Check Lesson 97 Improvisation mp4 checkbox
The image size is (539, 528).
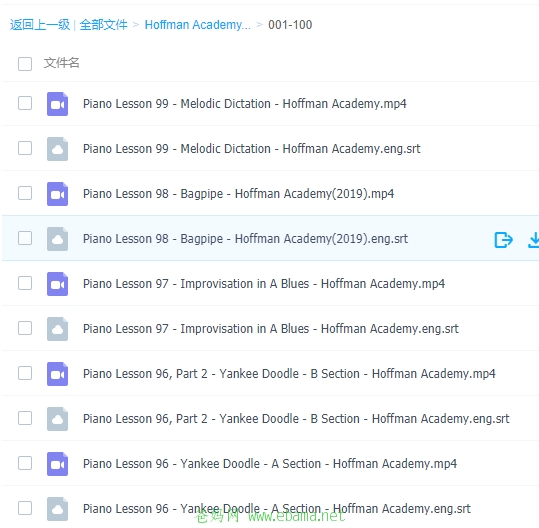[25, 283]
